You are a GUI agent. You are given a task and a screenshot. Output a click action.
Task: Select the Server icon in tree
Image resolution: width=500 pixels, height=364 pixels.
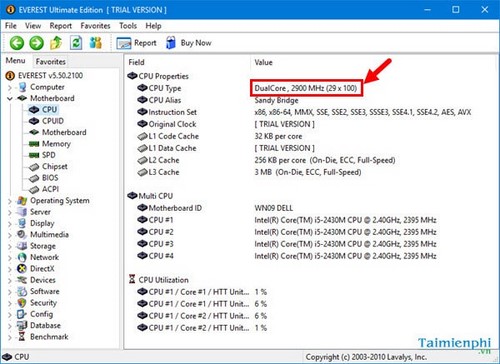tap(22, 212)
